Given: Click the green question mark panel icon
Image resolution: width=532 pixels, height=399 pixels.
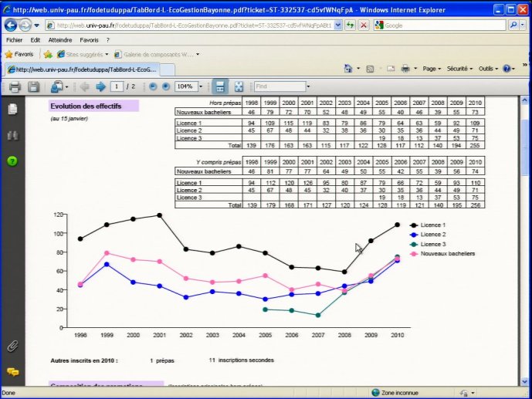Looking at the screenshot, I should [x=12, y=161].
